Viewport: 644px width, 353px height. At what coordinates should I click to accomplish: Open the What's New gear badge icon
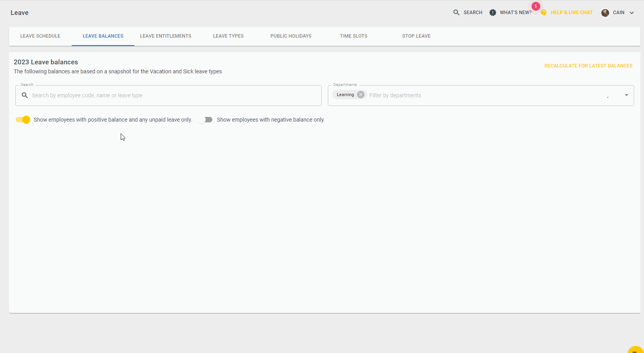493,13
